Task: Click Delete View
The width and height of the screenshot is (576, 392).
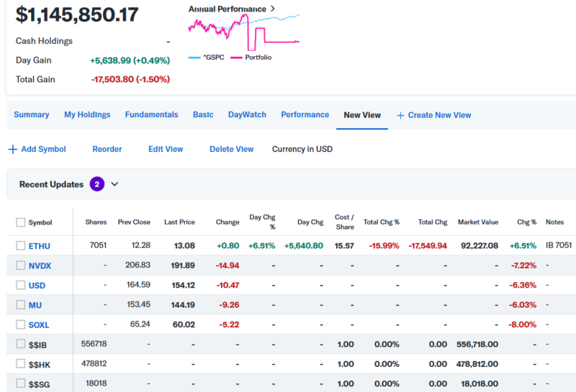Action: [x=231, y=150]
